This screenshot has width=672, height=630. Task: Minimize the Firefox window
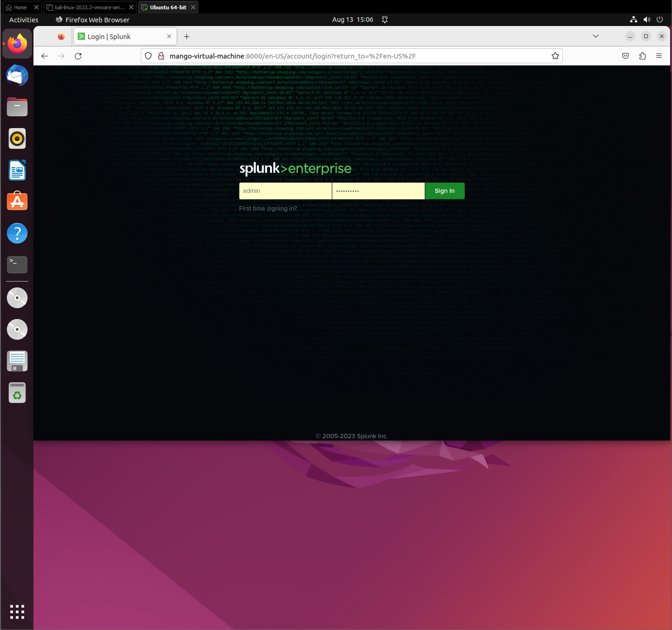click(x=630, y=36)
